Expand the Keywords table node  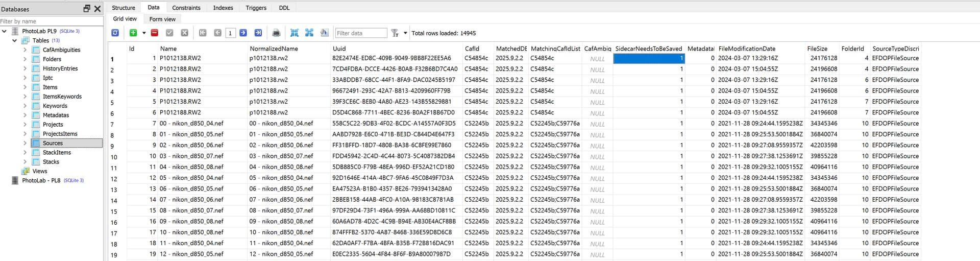pyautogui.click(x=25, y=106)
